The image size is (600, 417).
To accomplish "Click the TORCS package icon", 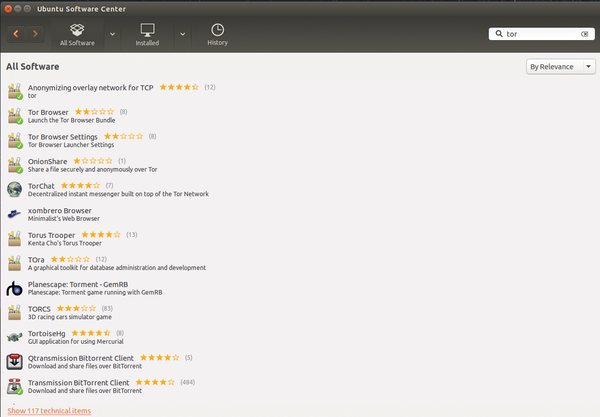I will pyautogui.click(x=15, y=312).
